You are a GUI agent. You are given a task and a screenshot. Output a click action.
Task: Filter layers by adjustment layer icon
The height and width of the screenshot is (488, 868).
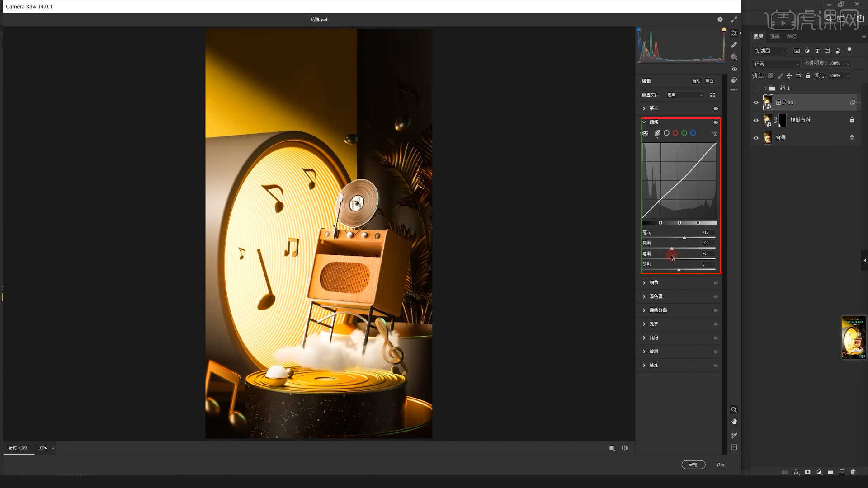[807, 51]
